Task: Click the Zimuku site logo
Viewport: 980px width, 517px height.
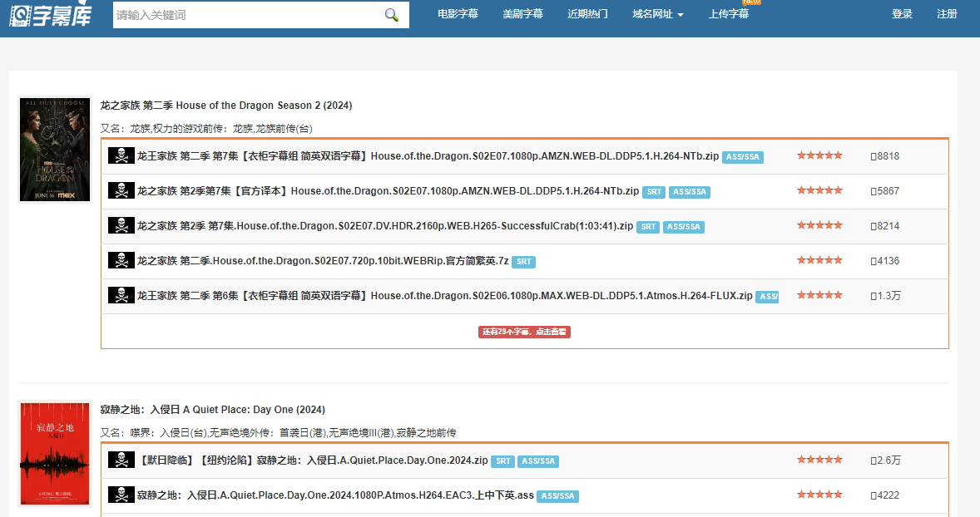Action: pos(51,15)
